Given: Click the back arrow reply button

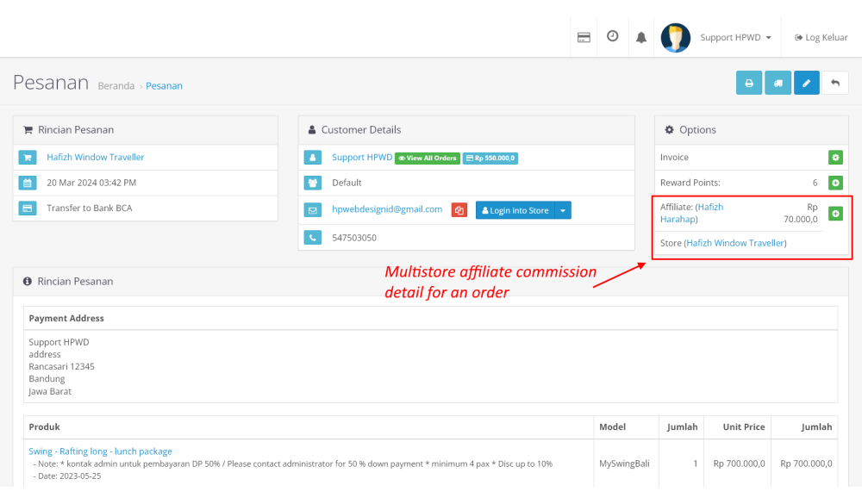Looking at the screenshot, I should [x=835, y=83].
